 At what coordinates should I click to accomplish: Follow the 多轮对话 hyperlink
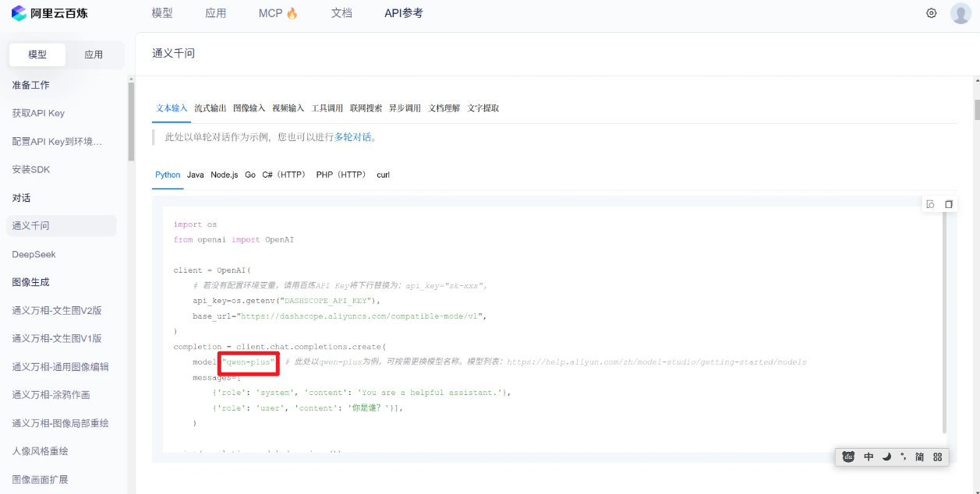coord(353,137)
